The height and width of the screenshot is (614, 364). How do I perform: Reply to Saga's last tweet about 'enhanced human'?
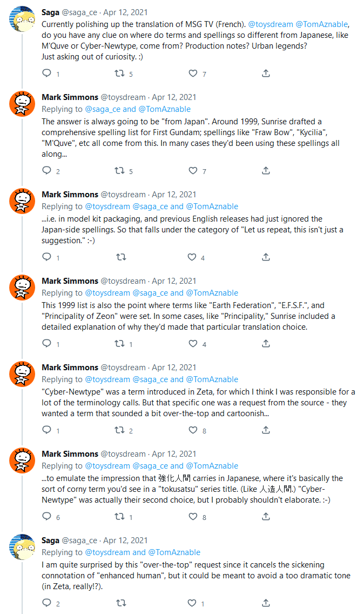tap(47, 603)
